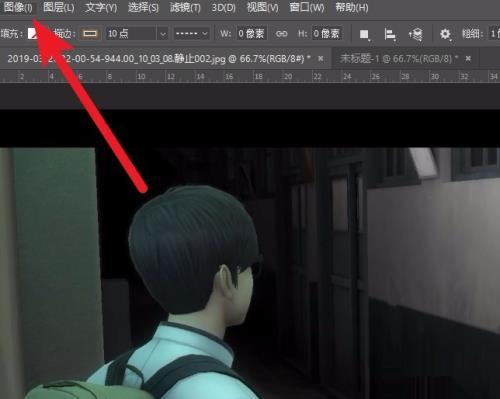This screenshot has height=399, width=500.
Task: Click the stroke color swatch
Action: 90,33
